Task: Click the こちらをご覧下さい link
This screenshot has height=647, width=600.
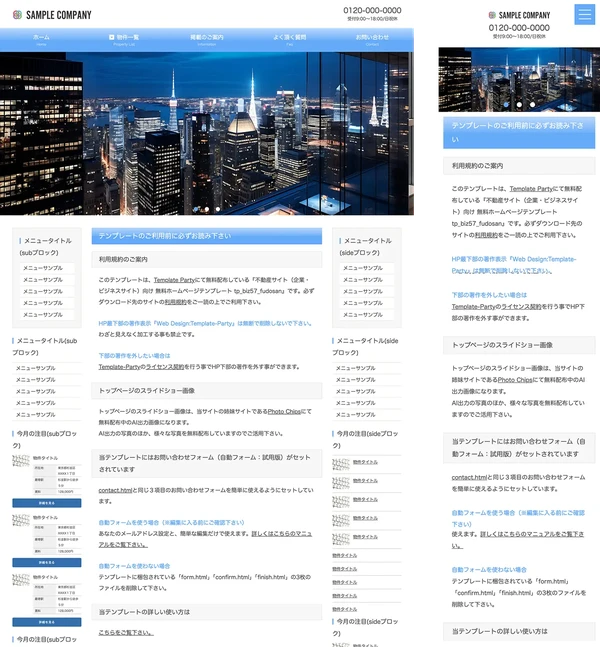Action: (x=127, y=632)
